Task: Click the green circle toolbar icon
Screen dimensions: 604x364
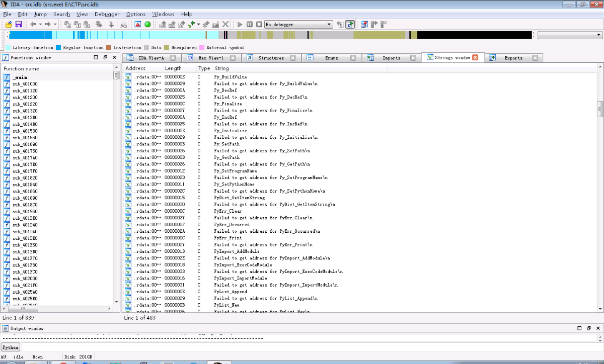Action: pos(147,24)
